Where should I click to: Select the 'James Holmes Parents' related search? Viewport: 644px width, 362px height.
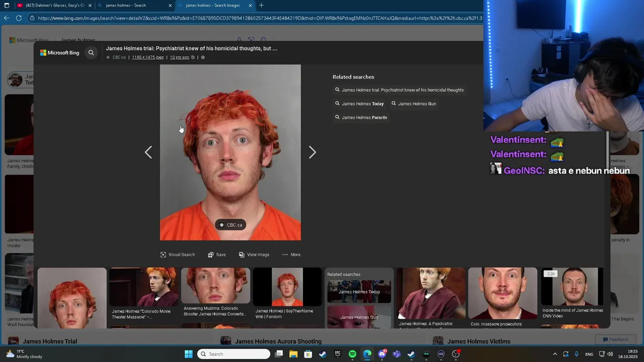click(x=361, y=117)
